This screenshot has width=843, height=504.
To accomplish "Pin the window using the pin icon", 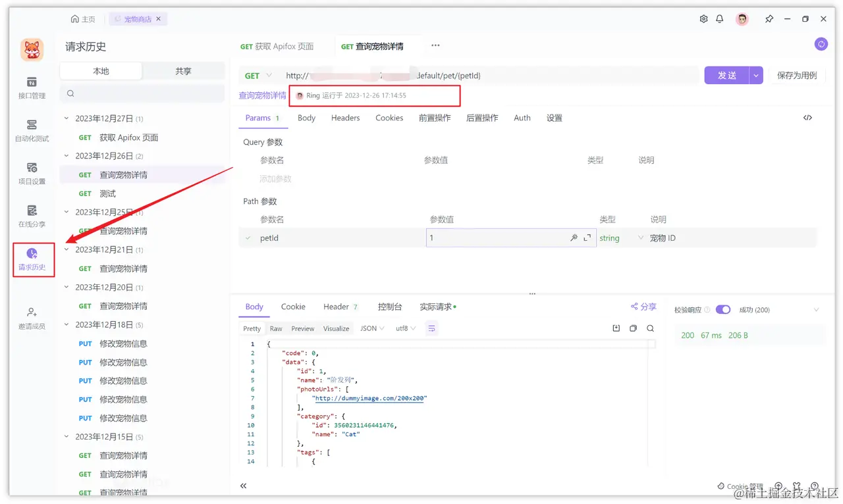I will click(769, 19).
